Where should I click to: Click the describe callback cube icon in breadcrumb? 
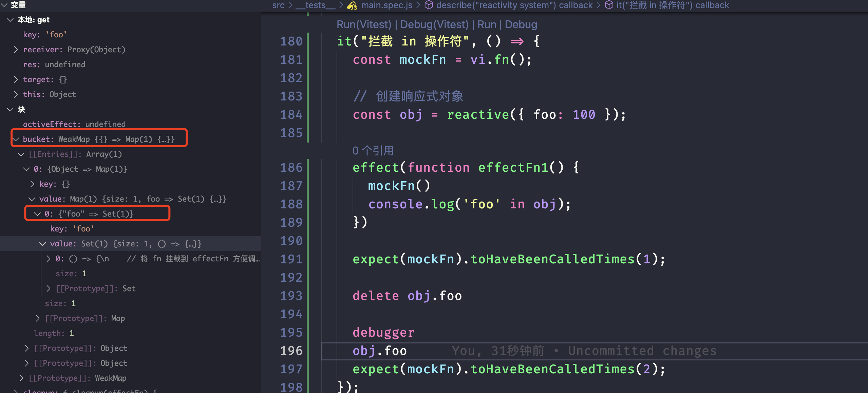[429, 5]
